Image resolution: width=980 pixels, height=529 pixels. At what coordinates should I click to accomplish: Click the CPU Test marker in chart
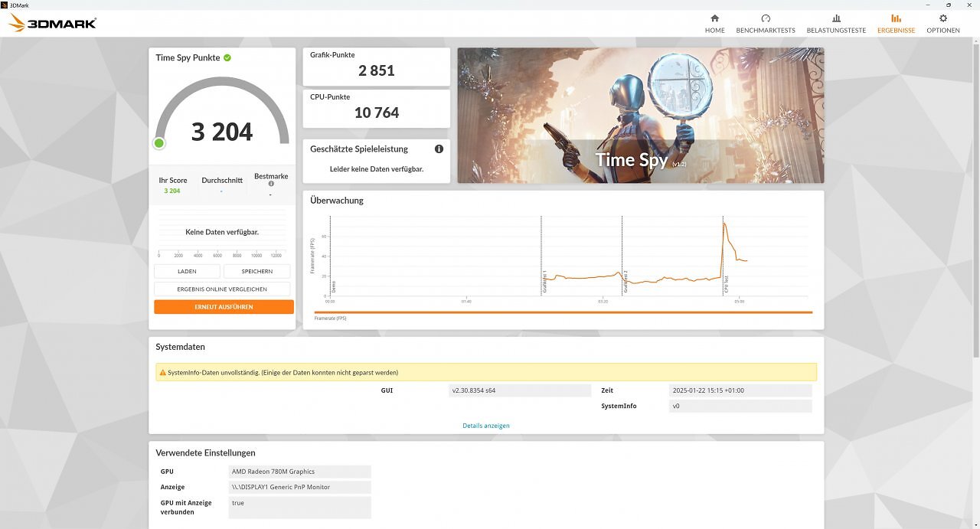coord(726,285)
